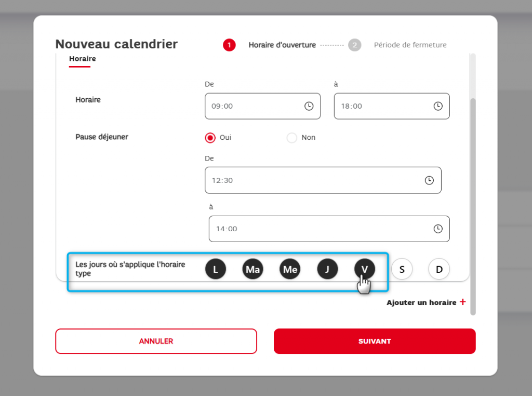
Task: Open time picker icon for 14:00 lunch end
Action: point(438,229)
